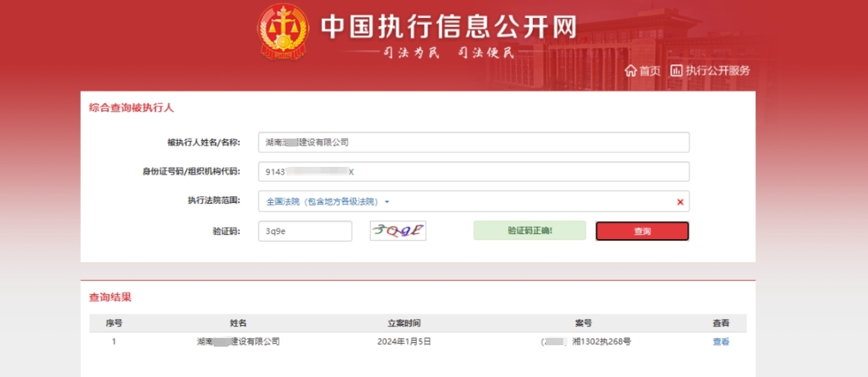Viewport: 868px width, 377px height.
Task: Click the 序号 column header
Action: (x=114, y=323)
